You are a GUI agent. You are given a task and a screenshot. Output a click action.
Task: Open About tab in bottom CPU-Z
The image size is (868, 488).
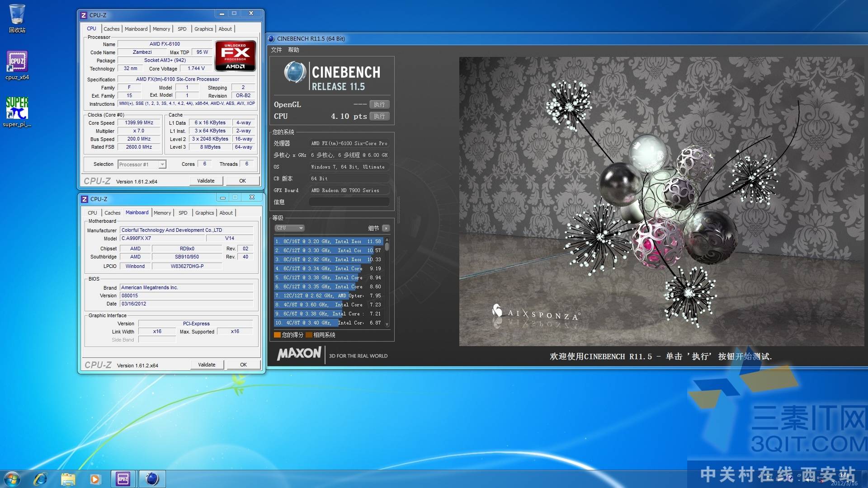226,213
